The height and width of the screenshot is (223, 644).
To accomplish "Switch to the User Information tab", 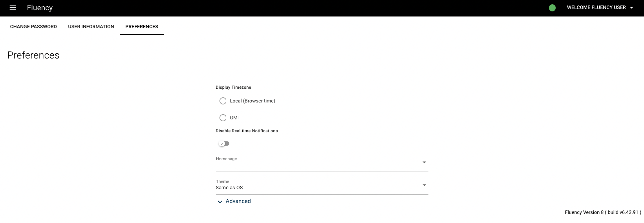I will (91, 27).
